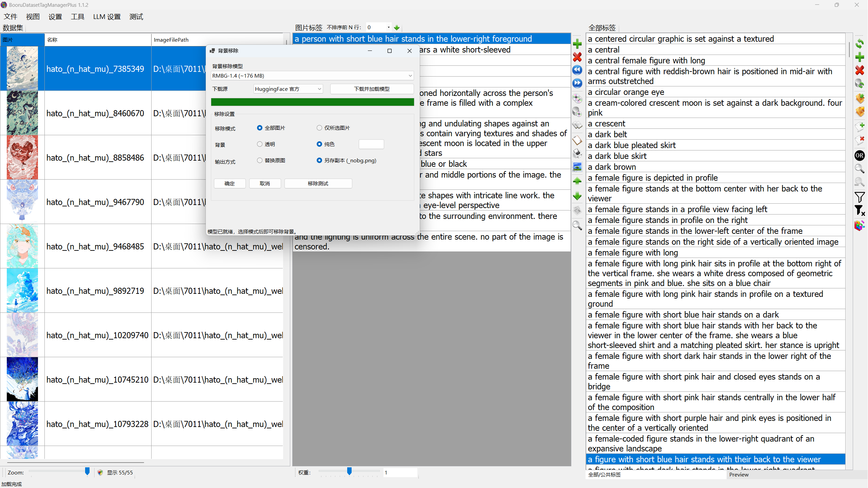Move tag down with green down arrow icon

[x=577, y=196]
